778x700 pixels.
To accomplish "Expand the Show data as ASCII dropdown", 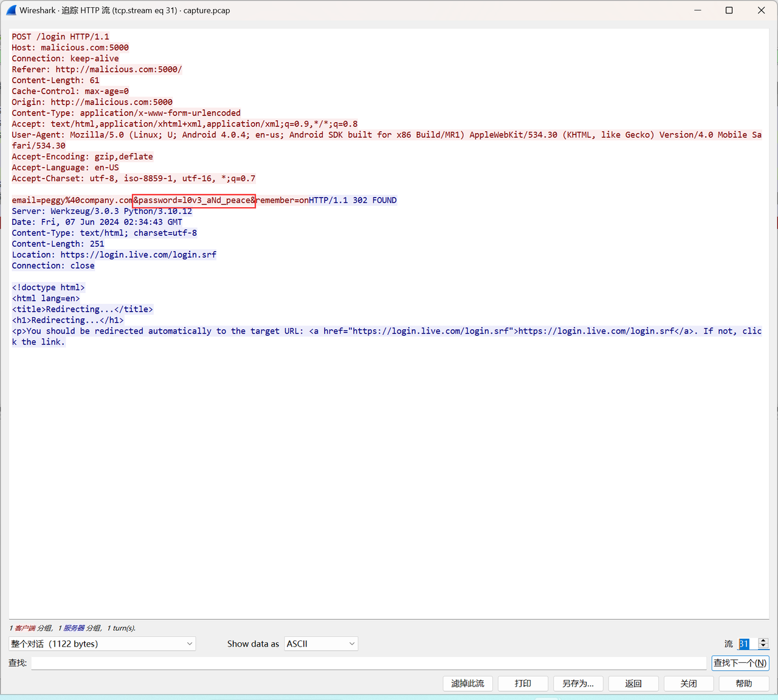I will click(320, 643).
